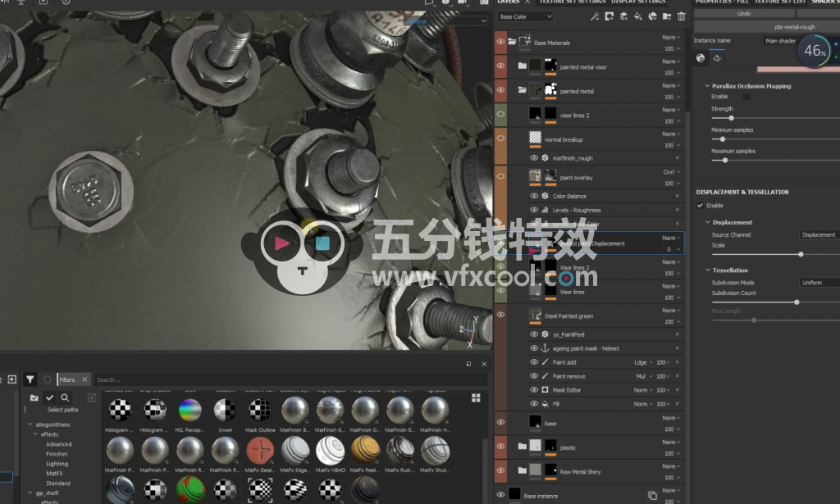Click the magnifier icon above Select paths
840x504 pixels.
tap(65, 397)
